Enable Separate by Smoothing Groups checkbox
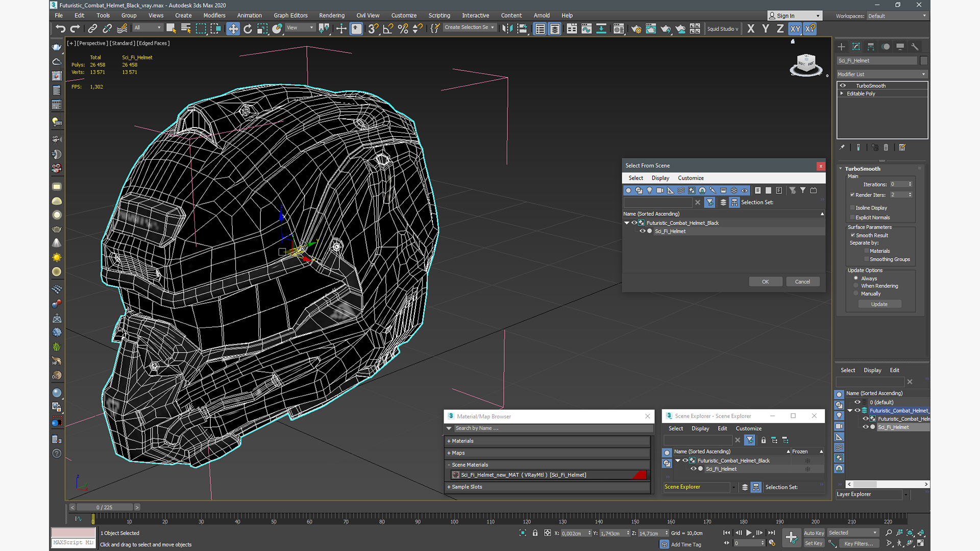The width and height of the screenshot is (980, 551). [867, 259]
